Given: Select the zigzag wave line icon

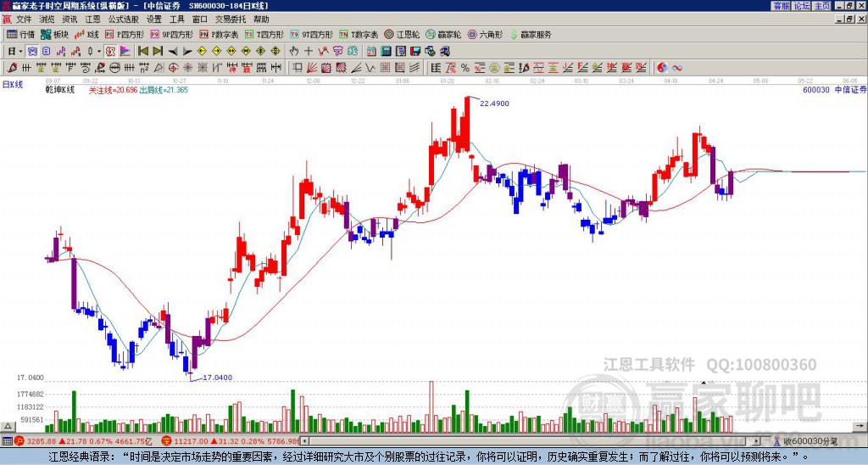Looking at the screenshot, I should pyautogui.click(x=370, y=68).
